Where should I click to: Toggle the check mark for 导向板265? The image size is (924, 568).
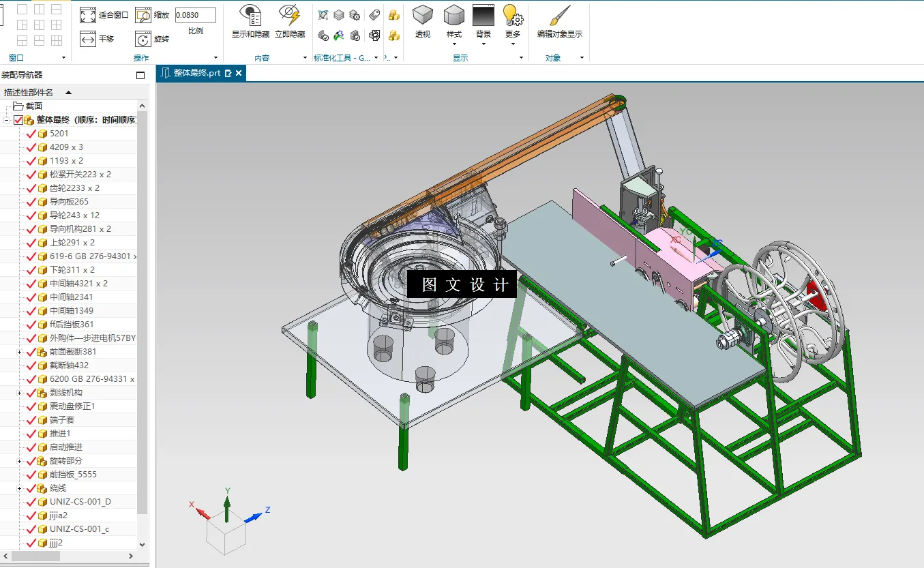[x=31, y=202]
